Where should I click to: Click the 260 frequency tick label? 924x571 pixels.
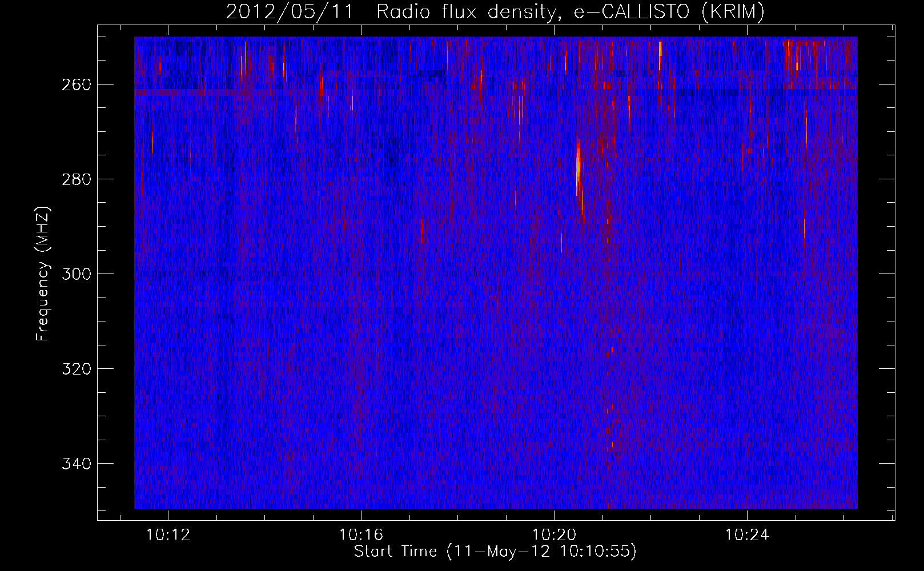pos(77,85)
